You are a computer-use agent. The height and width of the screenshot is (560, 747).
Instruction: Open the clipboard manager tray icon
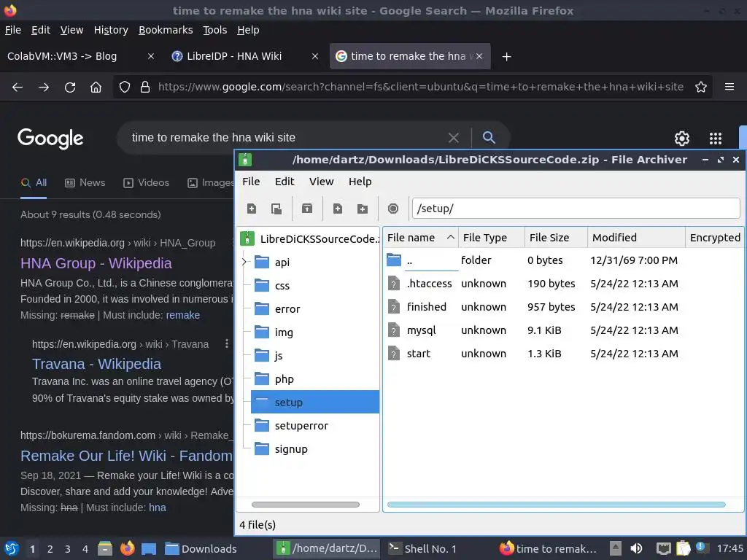coord(683,548)
